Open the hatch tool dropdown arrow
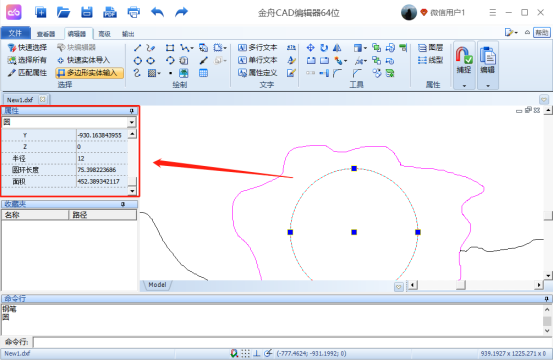 coord(159,73)
